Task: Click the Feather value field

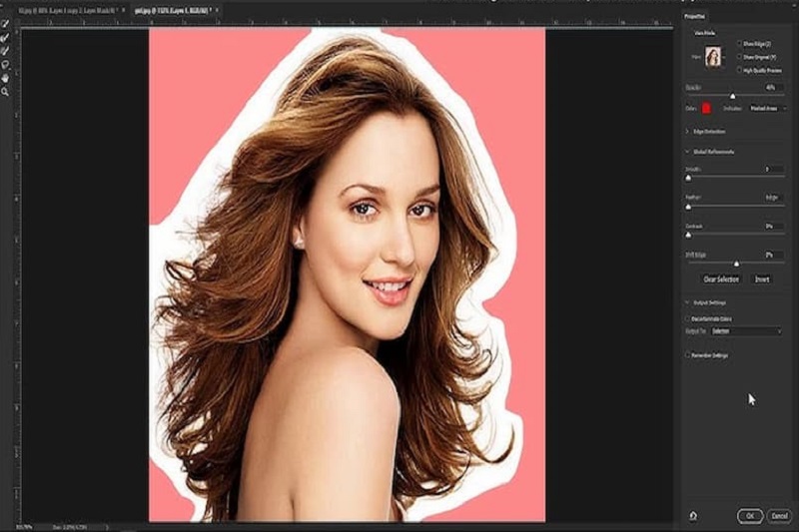Action: [773, 197]
